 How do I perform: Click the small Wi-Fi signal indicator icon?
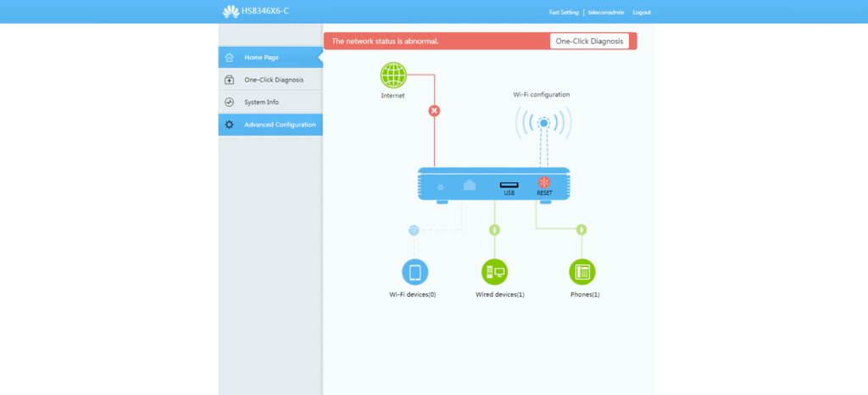pyautogui.click(x=414, y=230)
